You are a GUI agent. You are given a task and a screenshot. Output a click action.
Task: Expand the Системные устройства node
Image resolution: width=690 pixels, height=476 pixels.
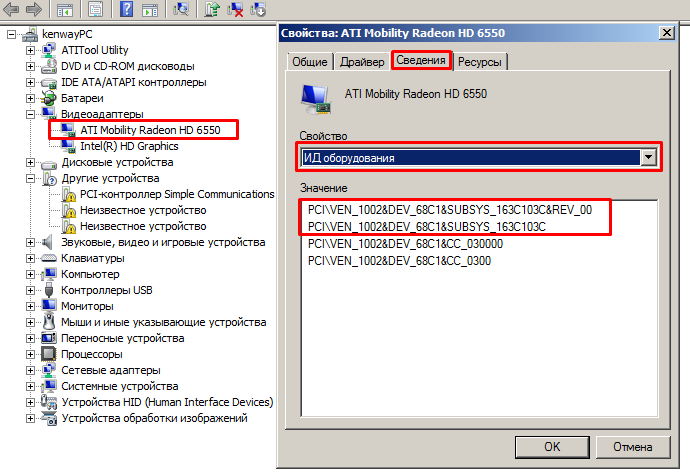click(30, 386)
